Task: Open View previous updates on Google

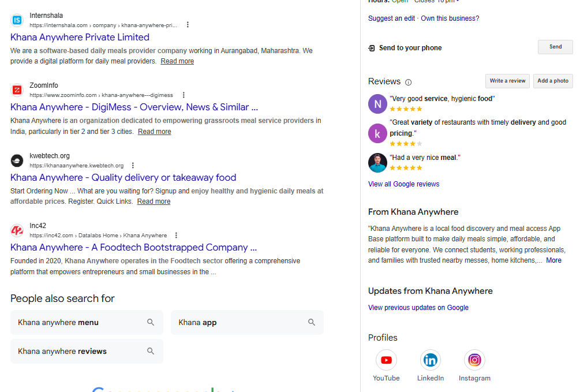Action: click(x=418, y=308)
